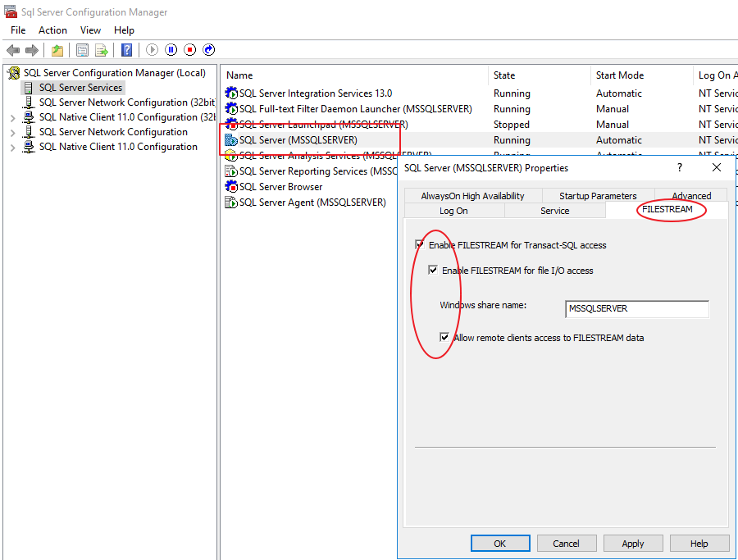This screenshot has height=560, width=738.
Task: Select SQL Server Network Configuration (32bit) tree label
Action: [127, 102]
